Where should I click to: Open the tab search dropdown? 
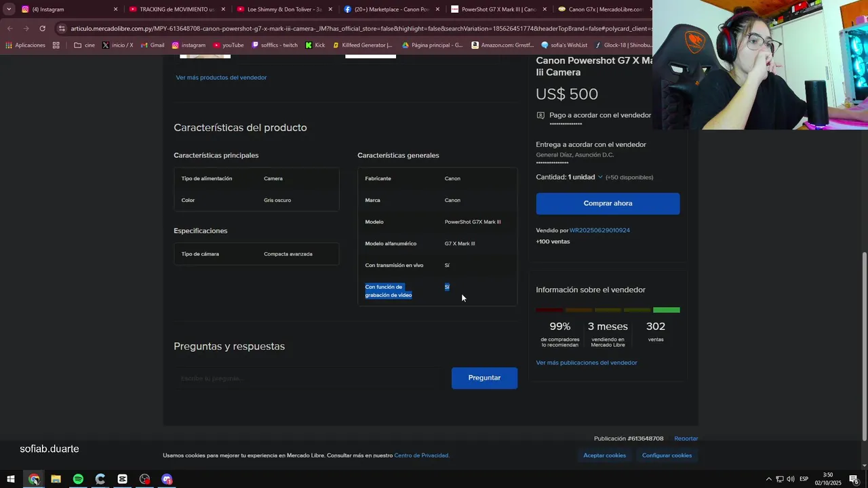coord(9,9)
